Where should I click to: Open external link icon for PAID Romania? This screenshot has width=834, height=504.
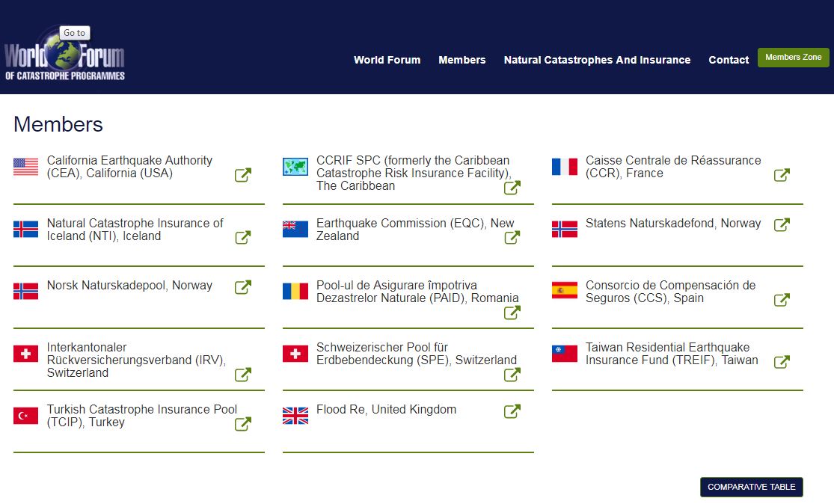[512, 313]
